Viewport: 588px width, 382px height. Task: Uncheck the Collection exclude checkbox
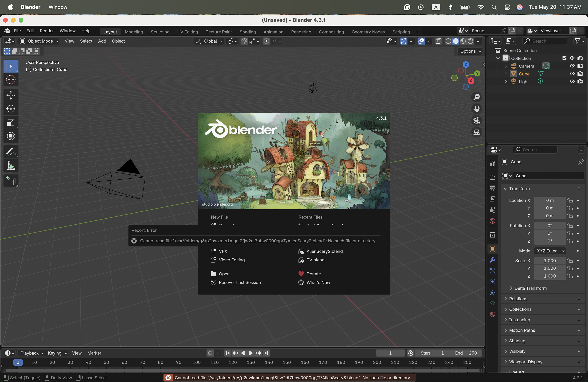tap(564, 58)
